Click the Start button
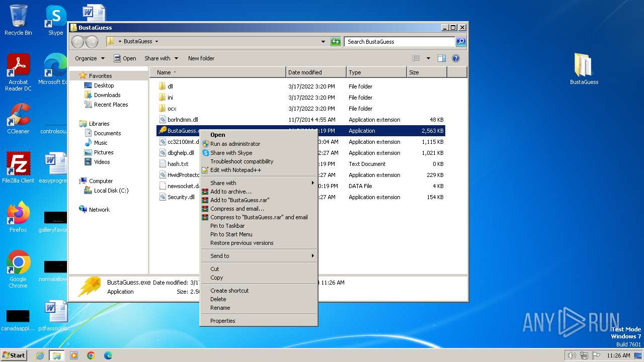The height and width of the screenshot is (362, 644). click(x=14, y=355)
